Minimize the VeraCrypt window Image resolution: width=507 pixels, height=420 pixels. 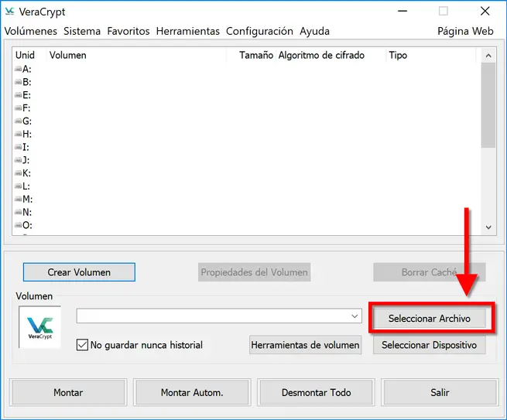403,12
